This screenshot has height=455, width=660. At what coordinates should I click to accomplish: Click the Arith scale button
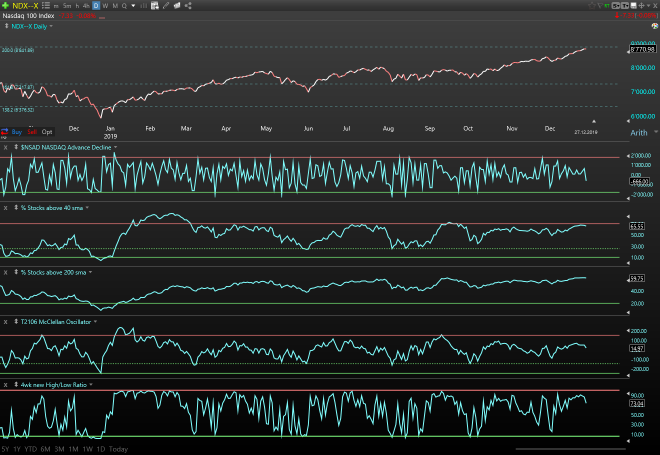point(639,132)
